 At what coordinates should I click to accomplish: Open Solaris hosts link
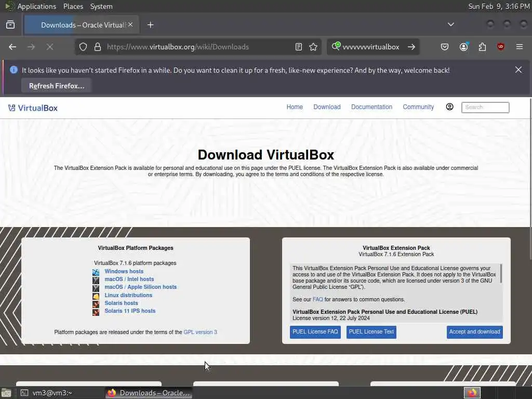click(x=121, y=303)
